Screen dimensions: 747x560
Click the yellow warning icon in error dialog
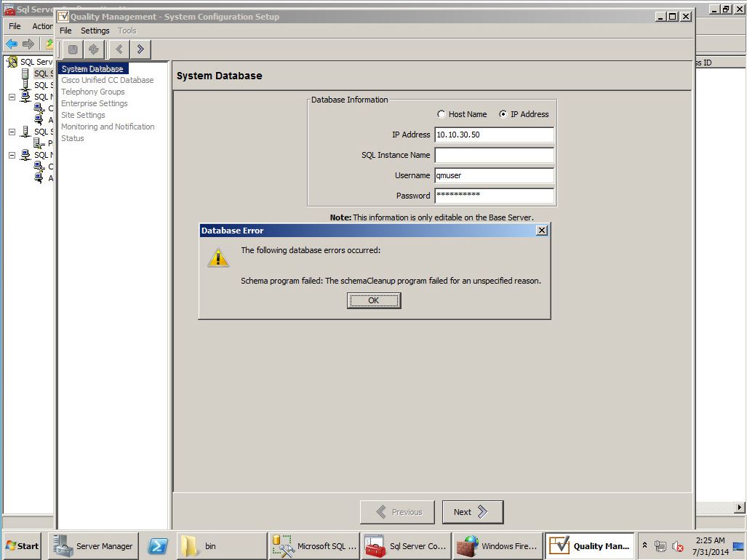(x=218, y=257)
